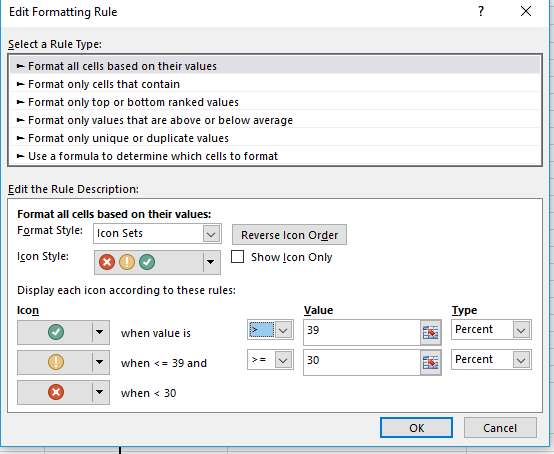
Task: Select Format only top or bottom ranked values
Action: 275,102
